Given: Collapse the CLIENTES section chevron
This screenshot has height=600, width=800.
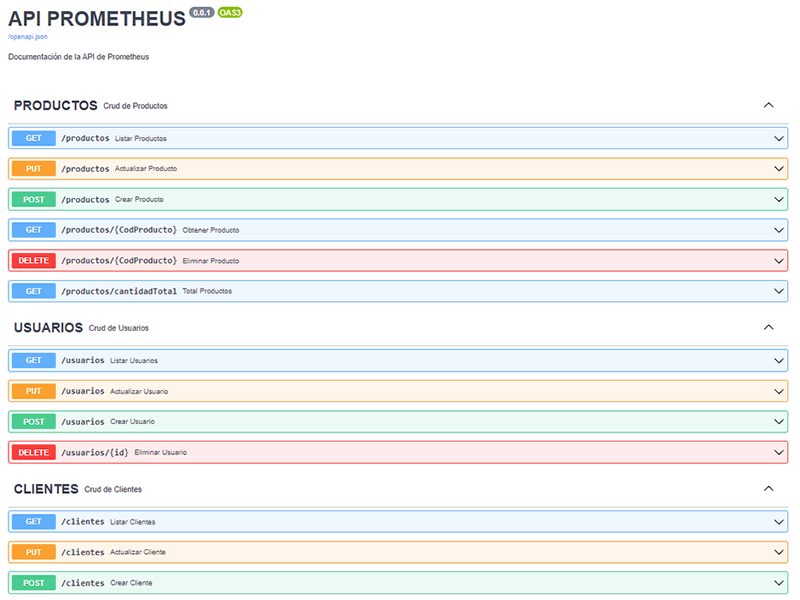Looking at the screenshot, I should [768, 489].
